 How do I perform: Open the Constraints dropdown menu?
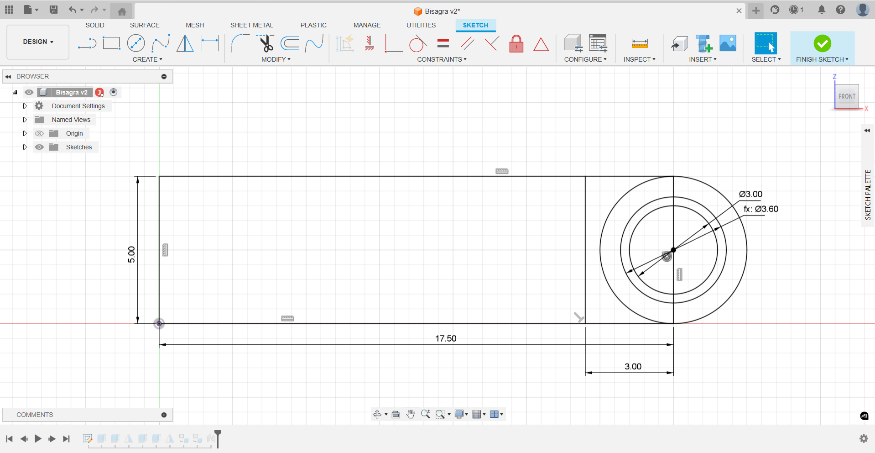(x=441, y=59)
